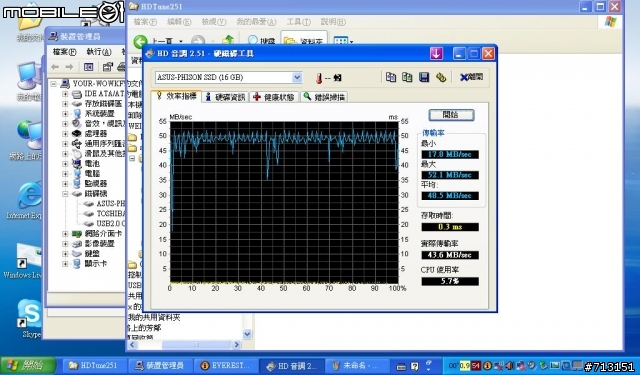Image resolution: width=640 pixels, height=375 pixels.
Task: Select the 監視器 (monitors) tree item
Action: pyautogui.click(x=90, y=184)
